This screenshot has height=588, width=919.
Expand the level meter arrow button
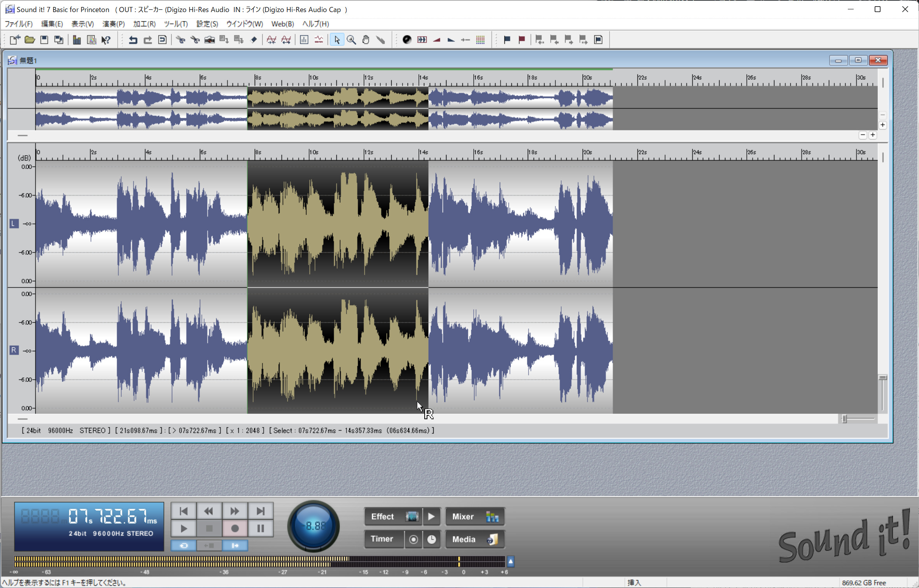[511, 562]
